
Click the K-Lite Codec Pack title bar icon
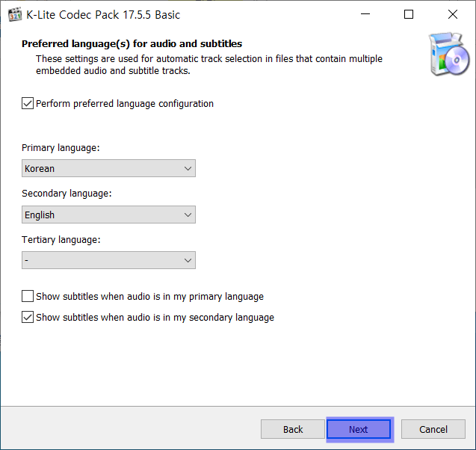(x=15, y=14)
